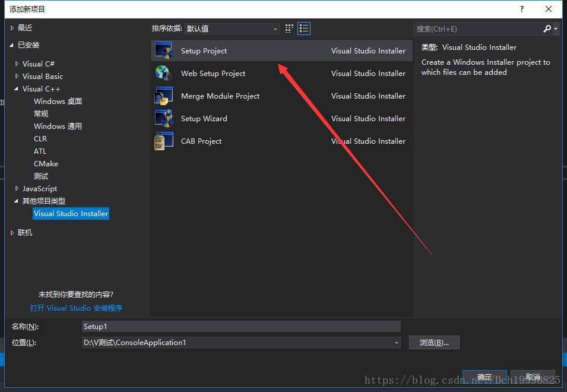Select the Merge Module Project icon
The height and width of the screenshot is (392, 567).
164,96
